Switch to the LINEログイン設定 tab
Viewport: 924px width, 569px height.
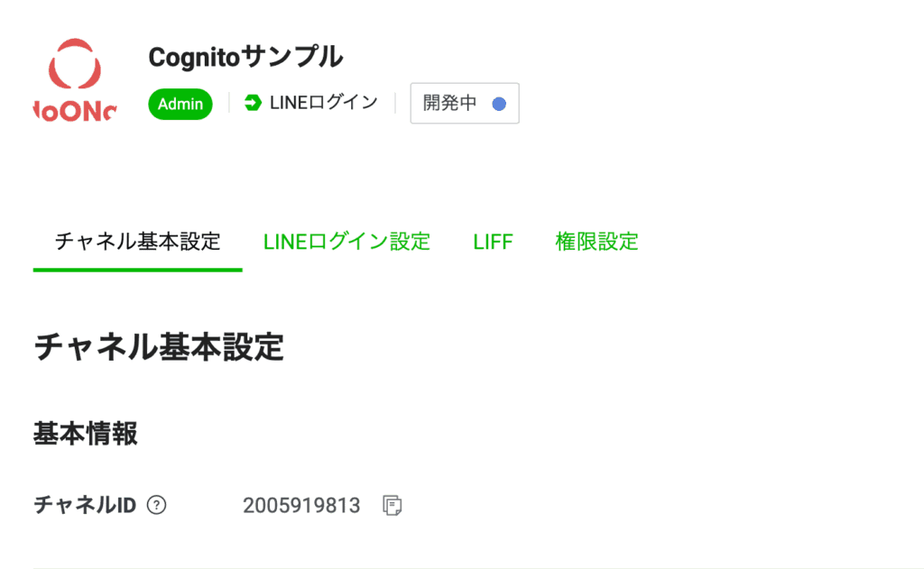tap(346, 242)
